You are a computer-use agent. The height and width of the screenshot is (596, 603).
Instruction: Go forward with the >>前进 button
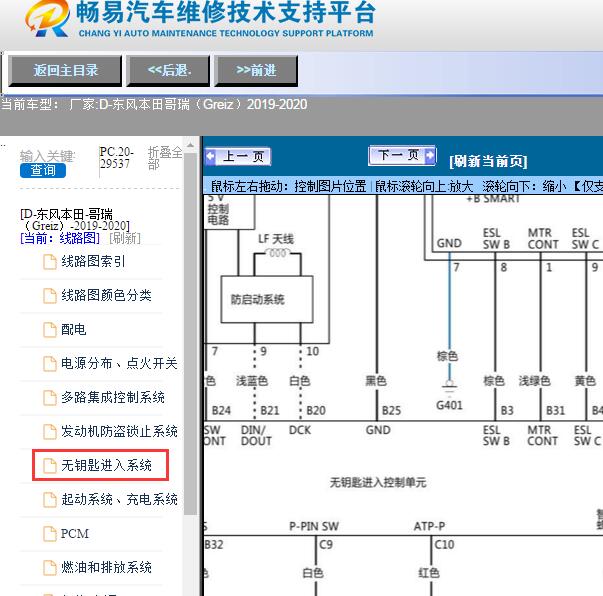(x=256, y=70)
